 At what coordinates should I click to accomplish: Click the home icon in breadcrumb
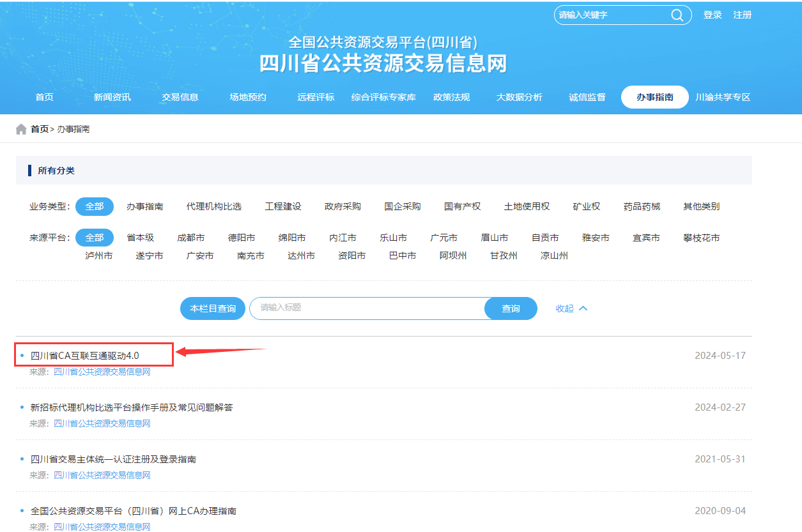tap(21, 130)
